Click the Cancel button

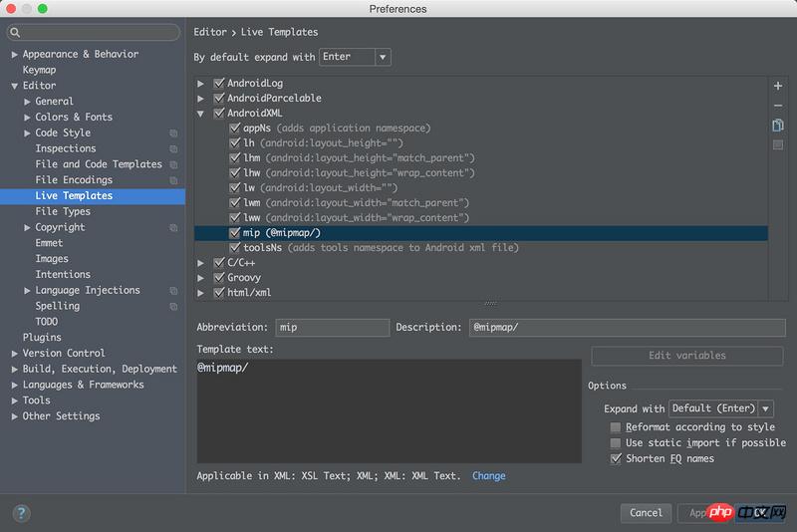[646, 513]
